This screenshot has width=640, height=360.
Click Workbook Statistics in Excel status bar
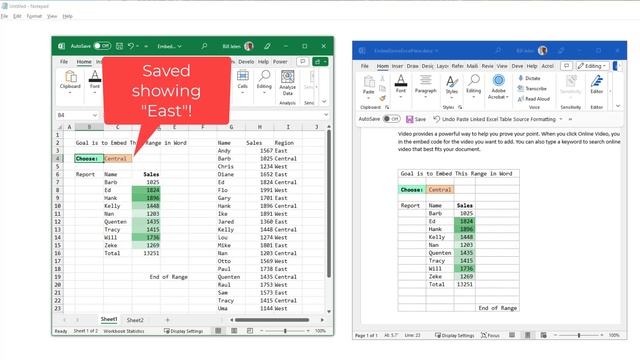click(124, 331)
